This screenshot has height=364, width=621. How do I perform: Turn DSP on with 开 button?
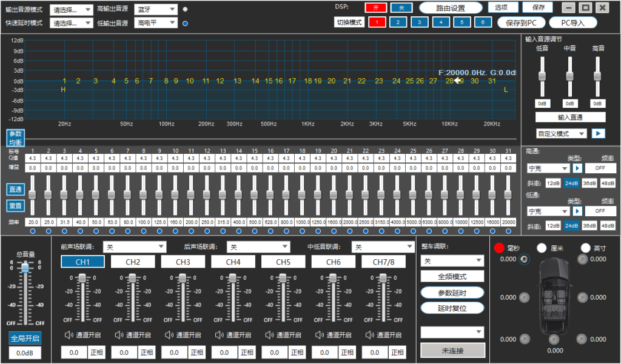(375, 7)
